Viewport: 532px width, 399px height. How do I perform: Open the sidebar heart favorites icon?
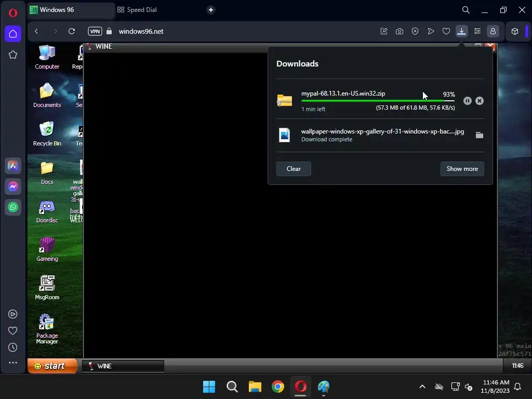[13, 331]
